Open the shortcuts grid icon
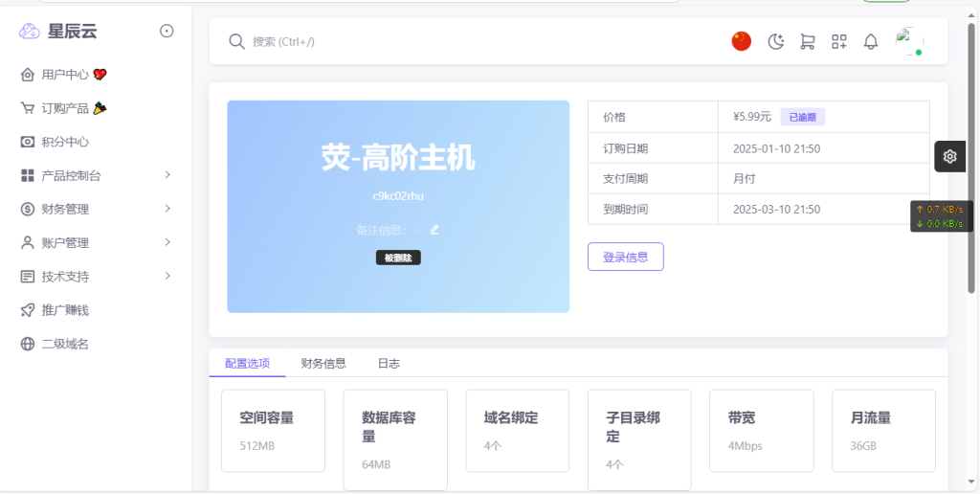Viewport: 980px width, 494px height. pos(839,41)
